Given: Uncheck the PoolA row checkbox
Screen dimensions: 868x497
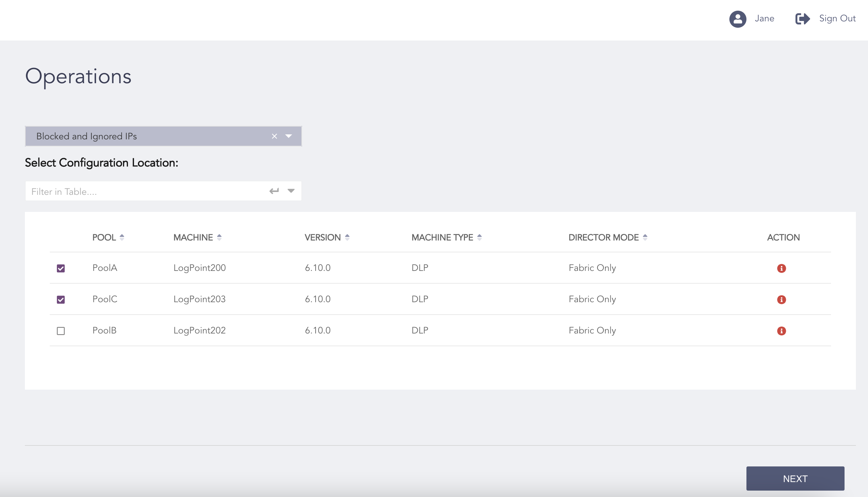Looking at the screenshot, I should (61, 268).
